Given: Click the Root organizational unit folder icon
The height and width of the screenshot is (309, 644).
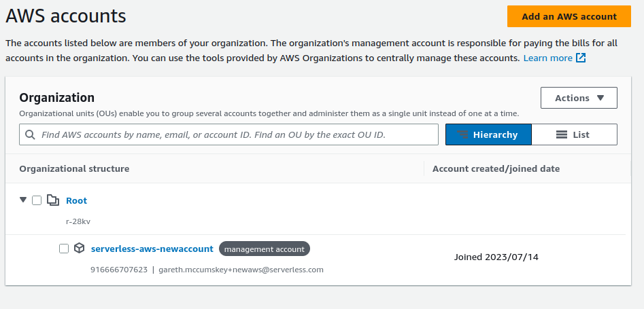Looking at the screenshot, I should [52, 200].
